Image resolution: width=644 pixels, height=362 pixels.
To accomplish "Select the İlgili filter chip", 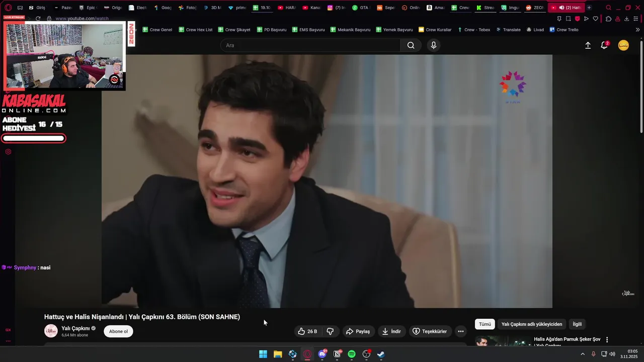I will pos(577,324).
